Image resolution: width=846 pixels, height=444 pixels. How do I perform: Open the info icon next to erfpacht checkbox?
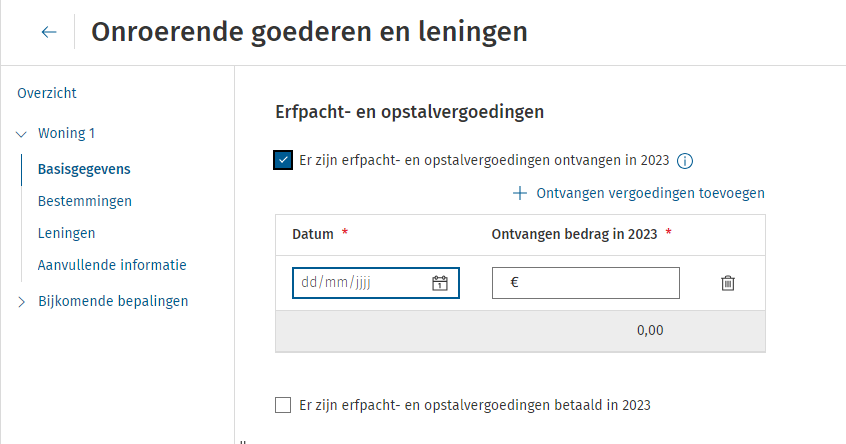point(685,161)
